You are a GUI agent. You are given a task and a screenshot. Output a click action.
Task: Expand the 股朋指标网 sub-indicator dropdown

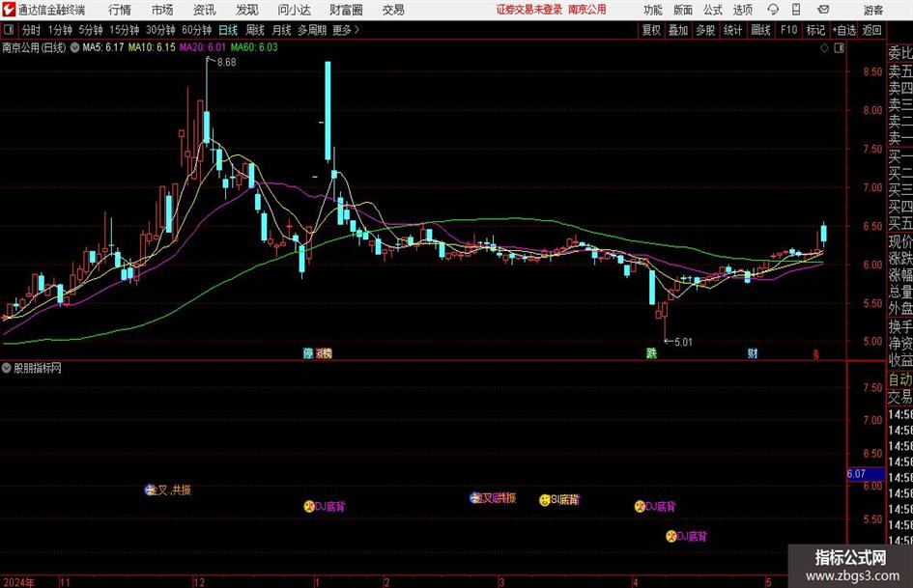click(7, 368)
